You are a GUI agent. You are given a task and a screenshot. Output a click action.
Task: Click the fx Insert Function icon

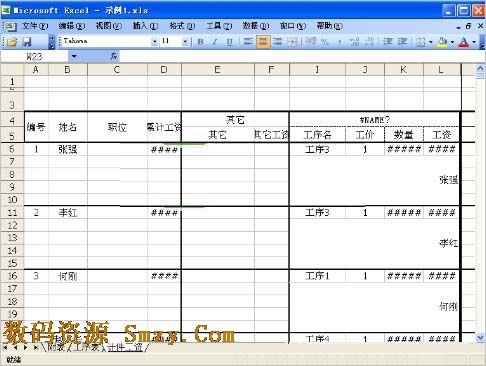pyautogui.click(x=114, y=56)
